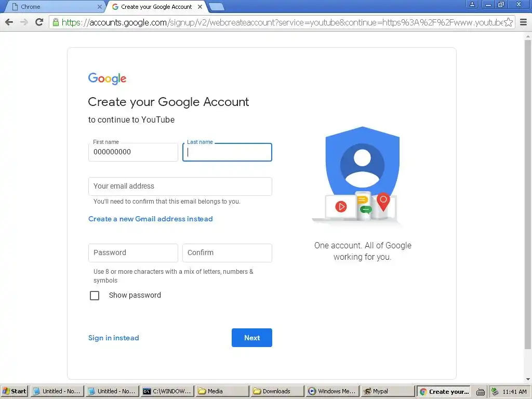Click the 'to continue to YouTube' text
The width and height of the screenshot is (532, 399).
coord(131,120)
